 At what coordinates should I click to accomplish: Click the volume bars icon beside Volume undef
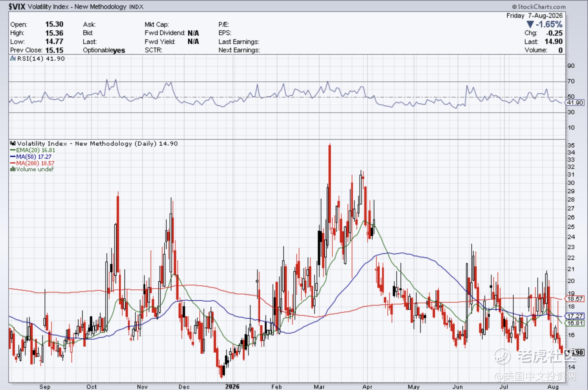click(x=13, y=169)
